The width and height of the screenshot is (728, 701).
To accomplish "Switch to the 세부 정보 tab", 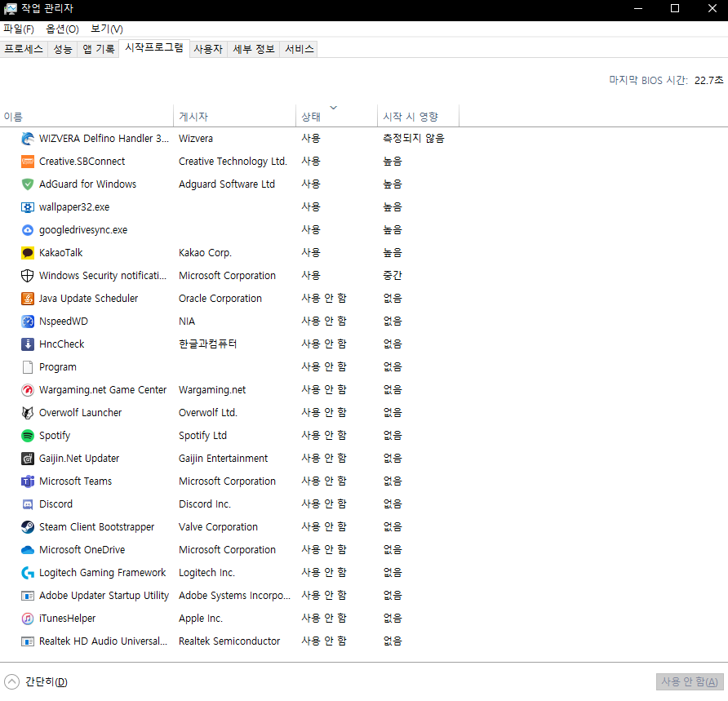I will coord(254,49).
